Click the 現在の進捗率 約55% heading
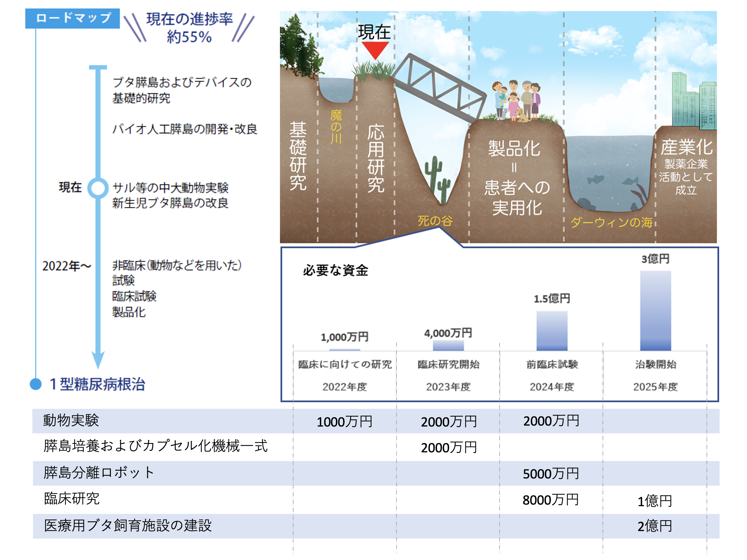747x560 pixels. click(x=189, y=28)
